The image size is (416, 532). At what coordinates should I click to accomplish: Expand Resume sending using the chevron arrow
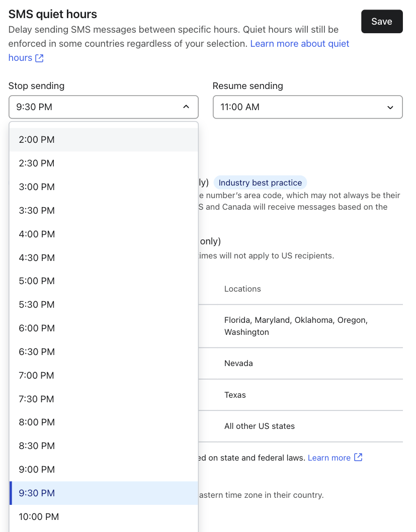click(390, 107)
